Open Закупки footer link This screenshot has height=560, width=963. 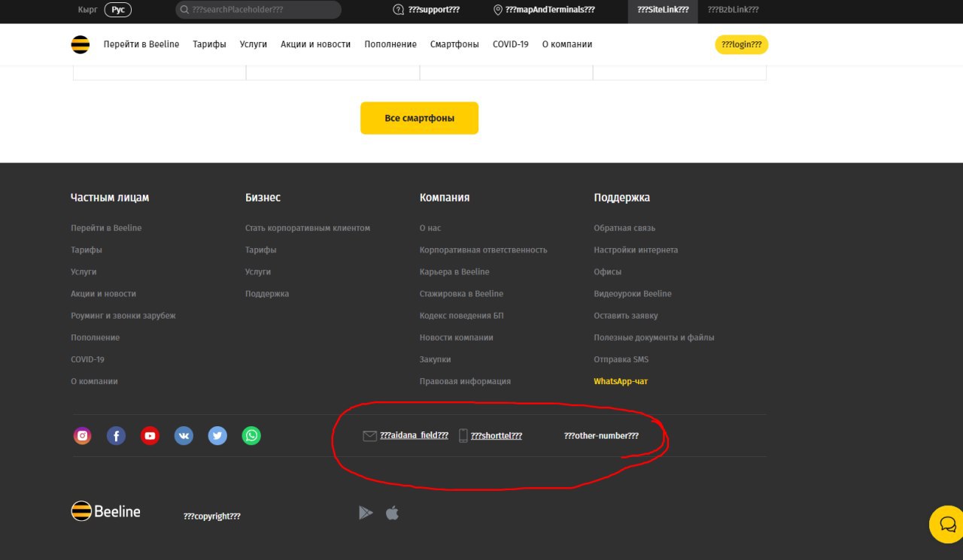point(436,359)
